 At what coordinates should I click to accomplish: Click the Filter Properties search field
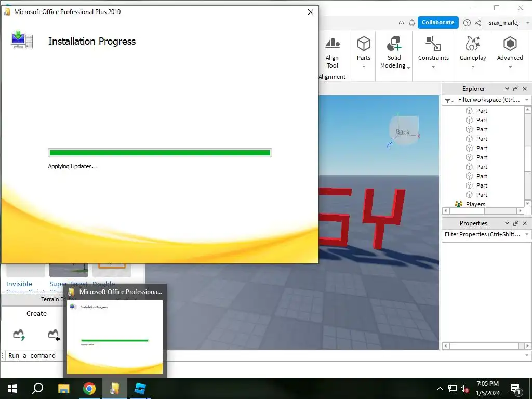tap(483, 234)
